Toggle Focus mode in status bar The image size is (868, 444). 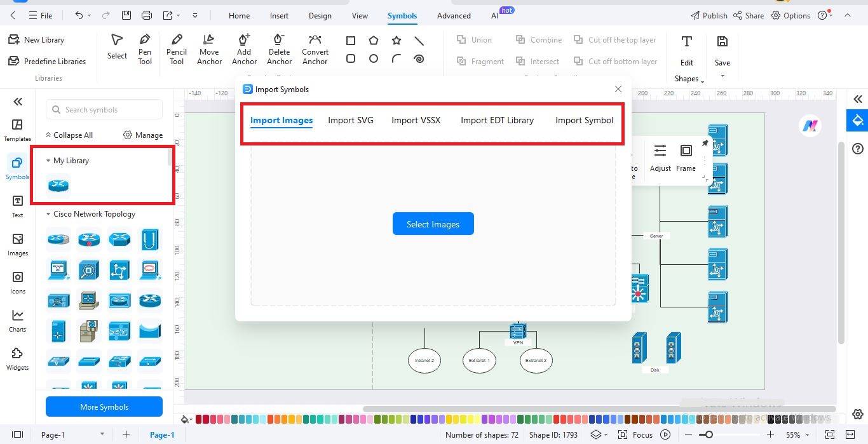[x=635, y=434]
